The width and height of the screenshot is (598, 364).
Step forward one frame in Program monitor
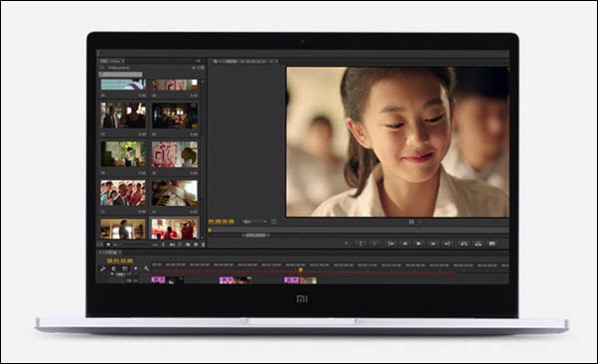click(433, 243)
